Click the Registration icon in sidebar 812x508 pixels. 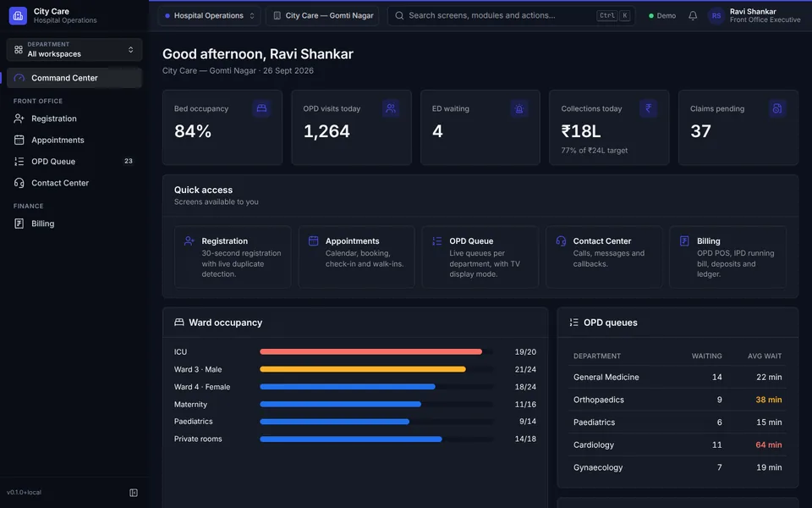19,119
